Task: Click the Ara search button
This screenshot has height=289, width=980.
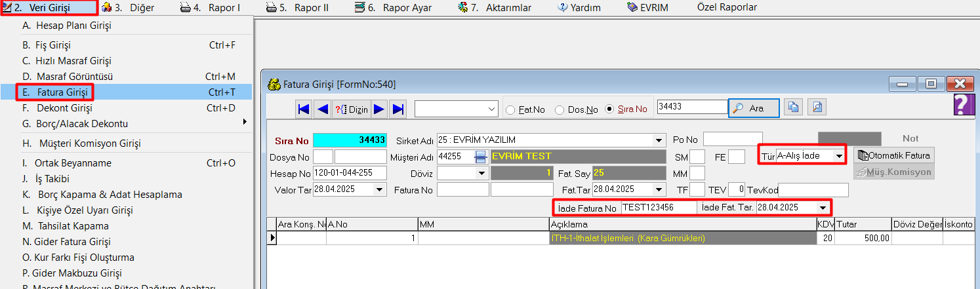Action: click(x=754, y=109)
